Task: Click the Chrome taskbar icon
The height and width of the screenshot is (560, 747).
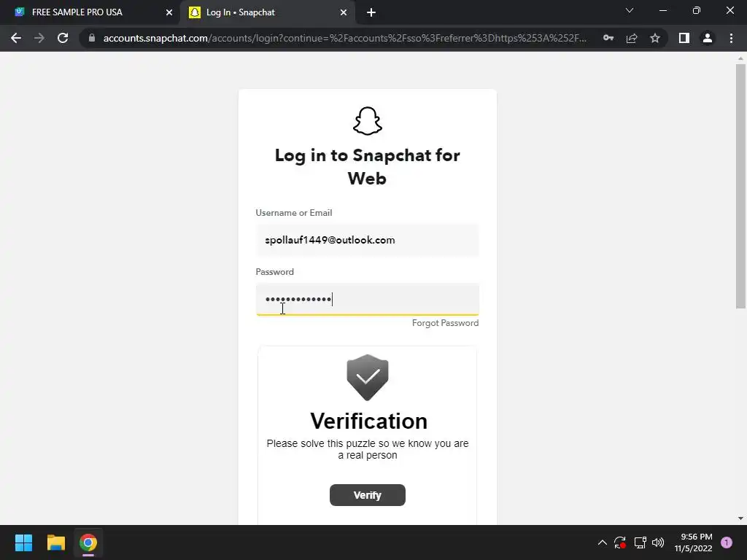Action: click(88, 542)
